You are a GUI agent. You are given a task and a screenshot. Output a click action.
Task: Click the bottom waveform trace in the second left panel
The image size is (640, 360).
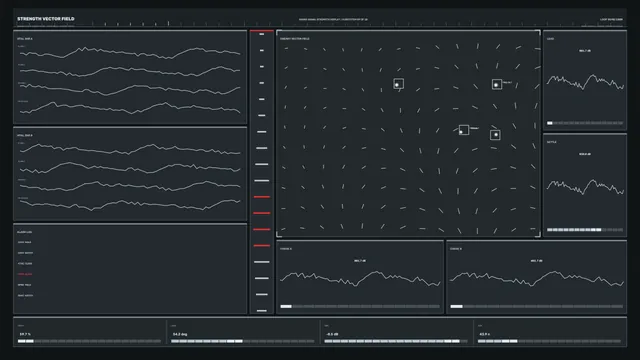coord(130,204)
